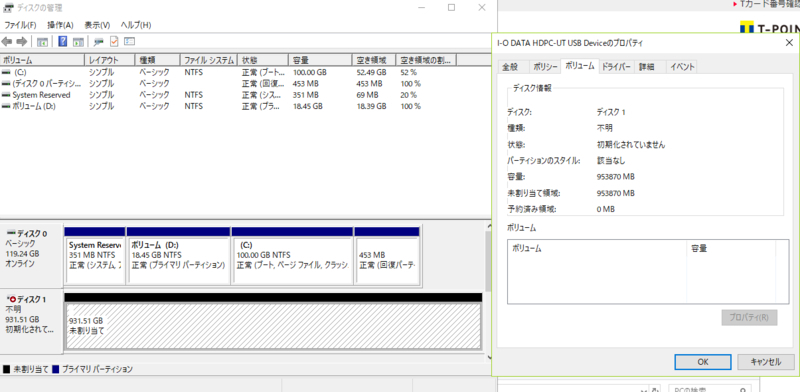Switch to the イベント tab
The width and height of the screenshot is (800, 392).
[x=682, y=67]
